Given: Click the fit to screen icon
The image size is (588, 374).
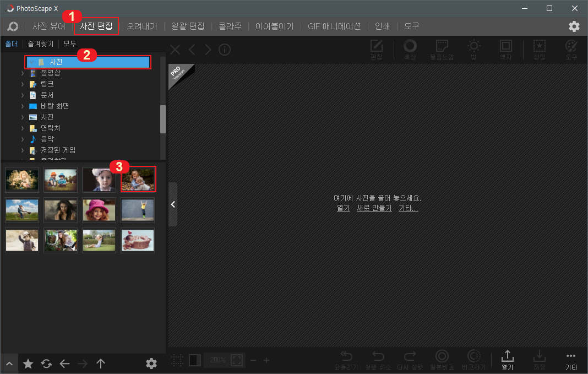Looking at the screenshot, I should tap(237, 360).
